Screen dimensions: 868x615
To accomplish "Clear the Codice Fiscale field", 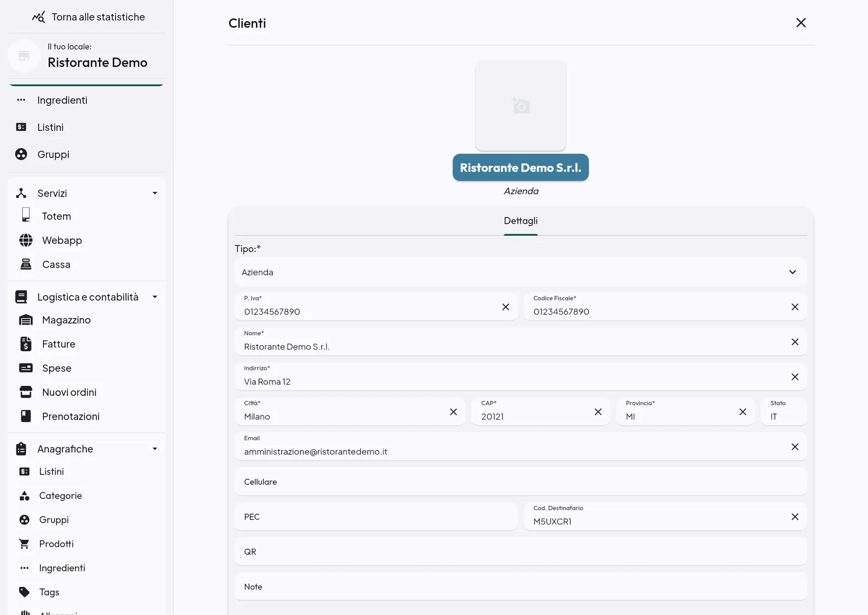I will pos(795,307).
